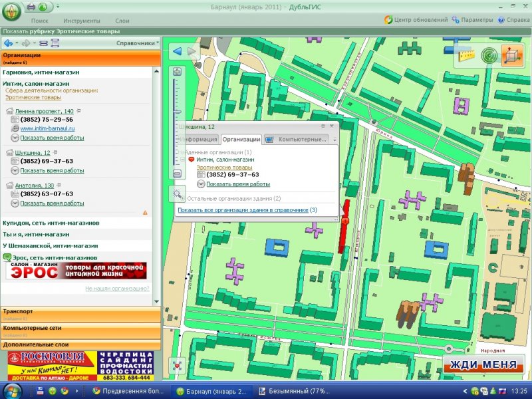
Task: Activate the radar radius search tool
Action: click(489, 56)
